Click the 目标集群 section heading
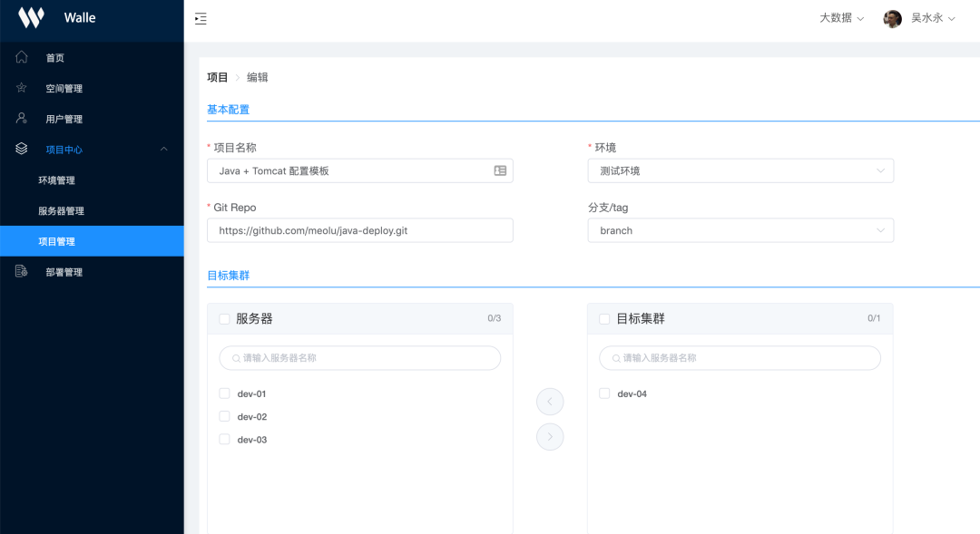 [x=228, y=276]
